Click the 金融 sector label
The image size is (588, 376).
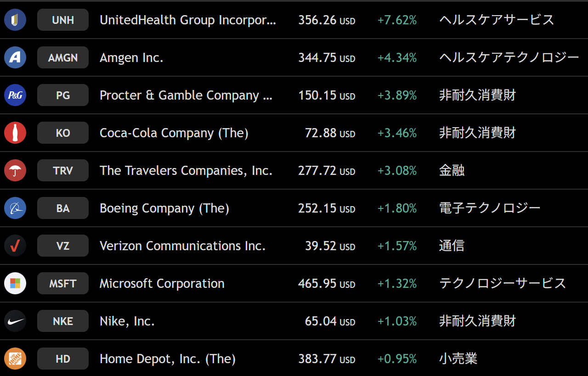point(452,170)
